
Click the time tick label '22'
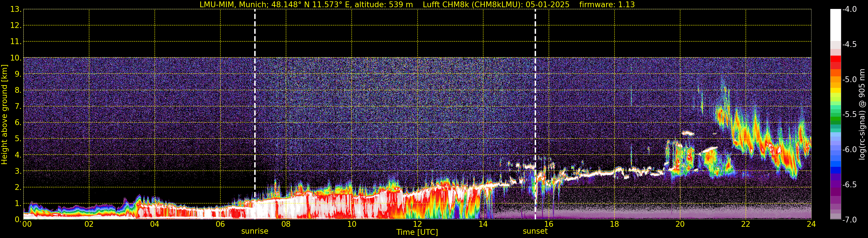coord(746,224)
